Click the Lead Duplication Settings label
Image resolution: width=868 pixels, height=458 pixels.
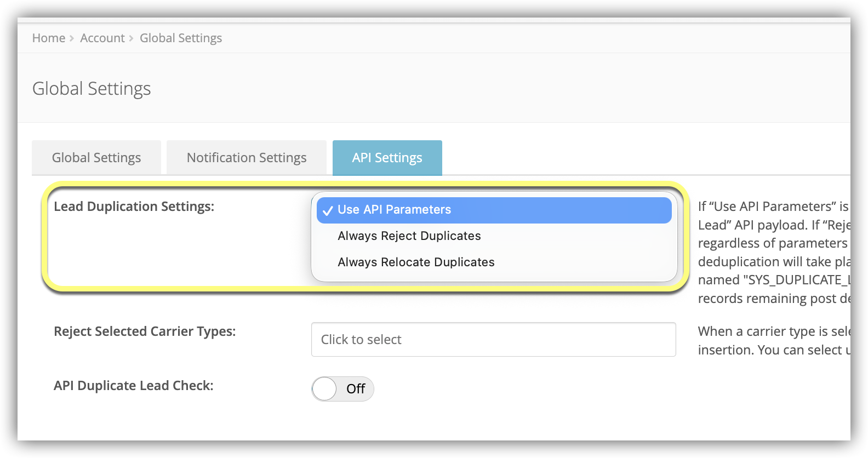[x=134, y=207]
